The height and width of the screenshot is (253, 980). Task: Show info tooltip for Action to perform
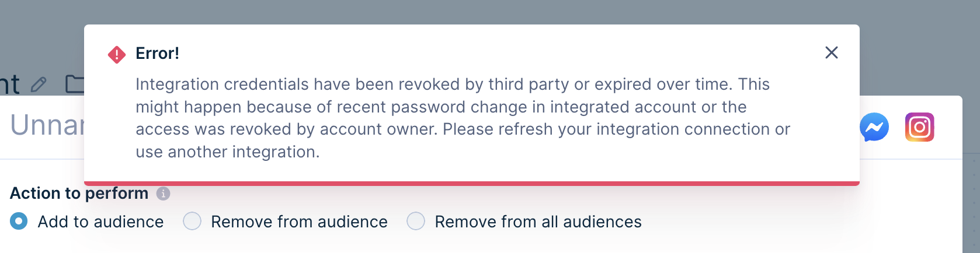click(x=164, y=194)
